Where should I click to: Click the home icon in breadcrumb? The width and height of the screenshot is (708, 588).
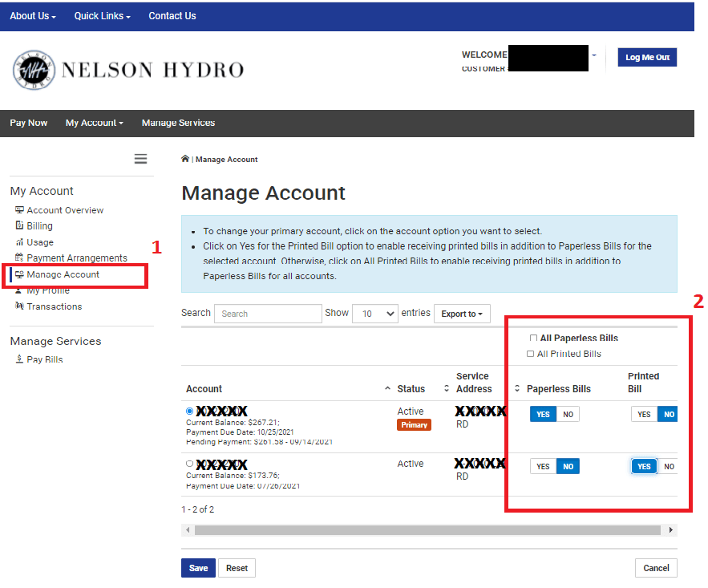(185, 159)
